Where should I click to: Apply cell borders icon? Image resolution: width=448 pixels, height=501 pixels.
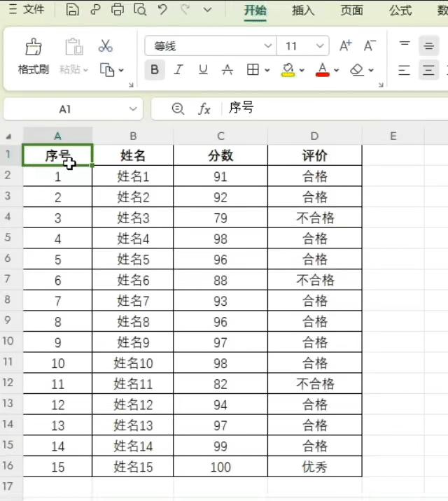[x=253, y=69]
